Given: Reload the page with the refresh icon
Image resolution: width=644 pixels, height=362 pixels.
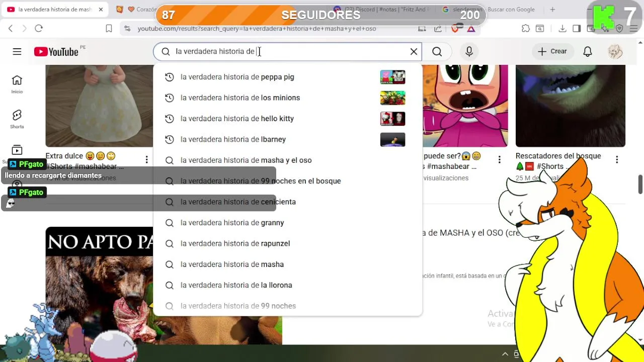Looking at the screenshot, I should 39,29.
